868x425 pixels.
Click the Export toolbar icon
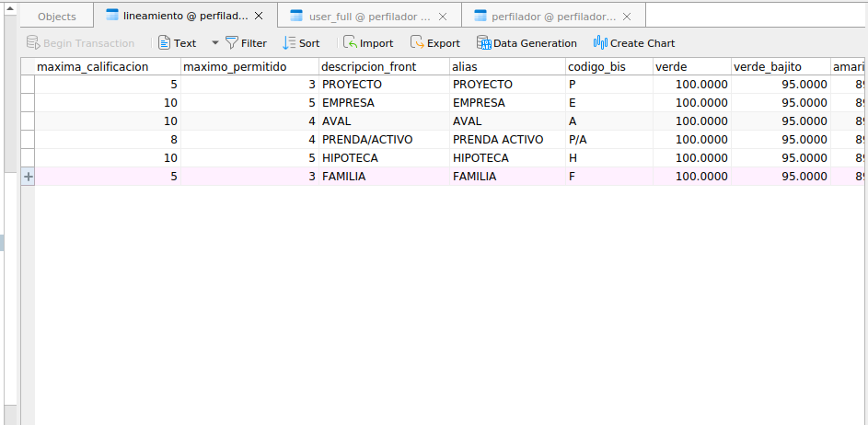418,43
